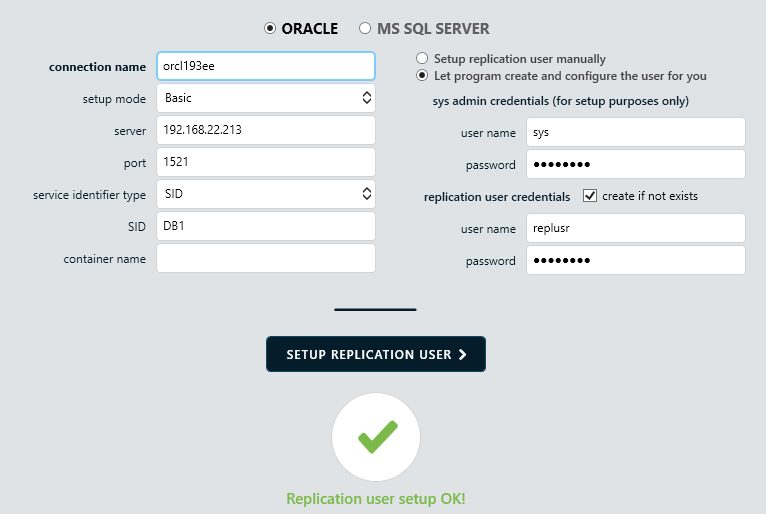Click the SID field containing DB1

pos(266,226)
